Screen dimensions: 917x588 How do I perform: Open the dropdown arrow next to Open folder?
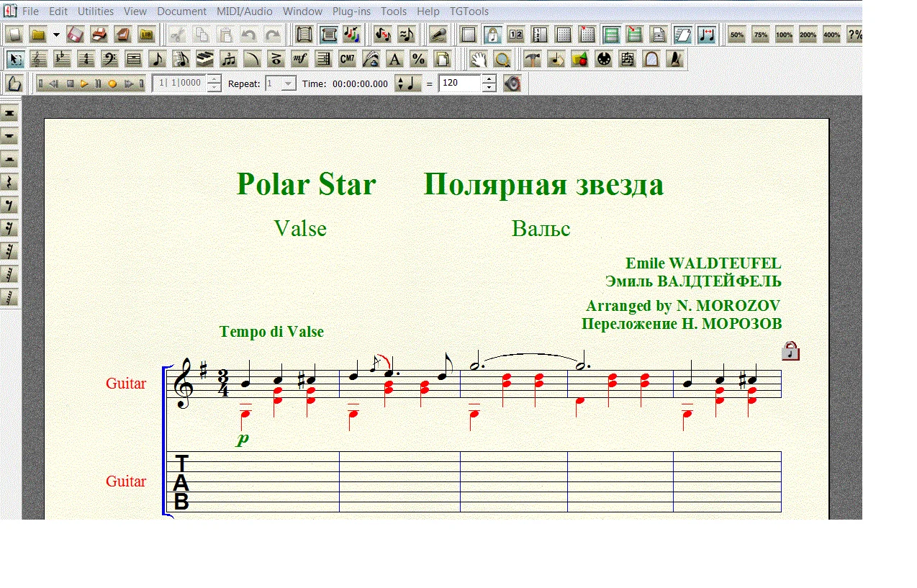pos(56,35)
